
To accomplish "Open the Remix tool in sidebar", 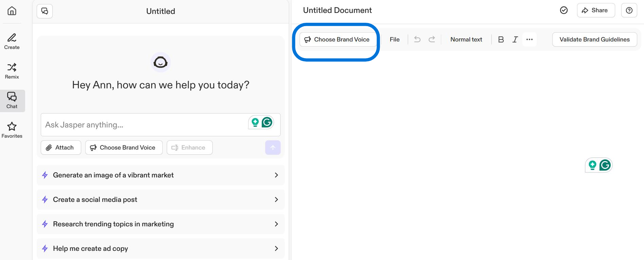I will [x=12, y=71].
